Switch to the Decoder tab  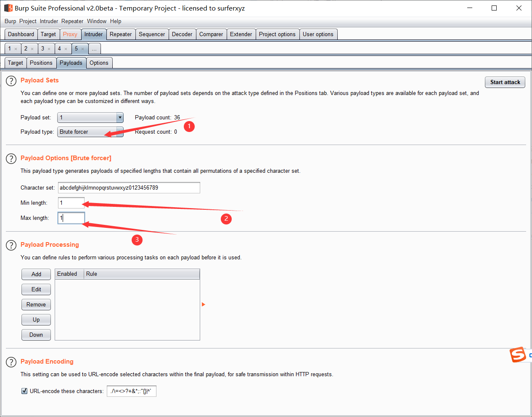tap(182, 34)
